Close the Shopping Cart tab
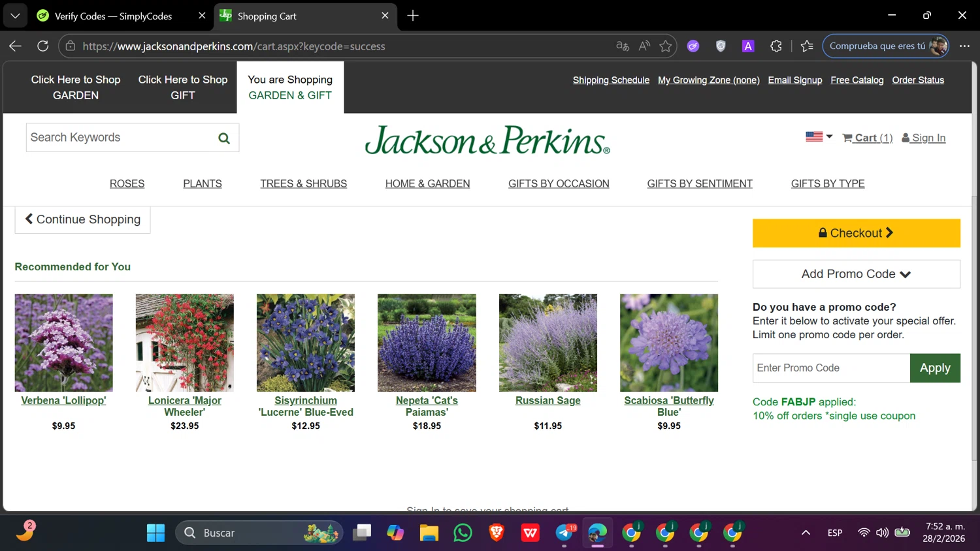 (385, 16)
